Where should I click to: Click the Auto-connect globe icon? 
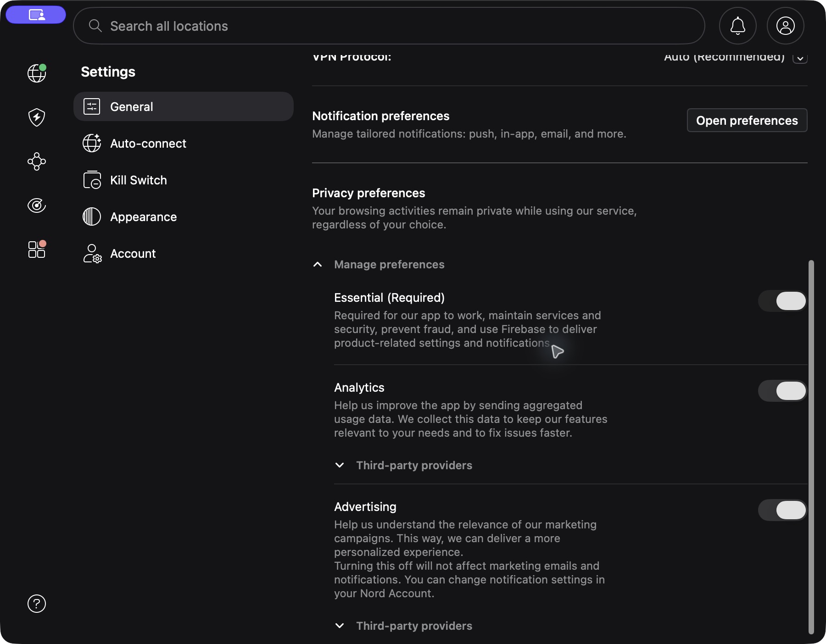92,143
